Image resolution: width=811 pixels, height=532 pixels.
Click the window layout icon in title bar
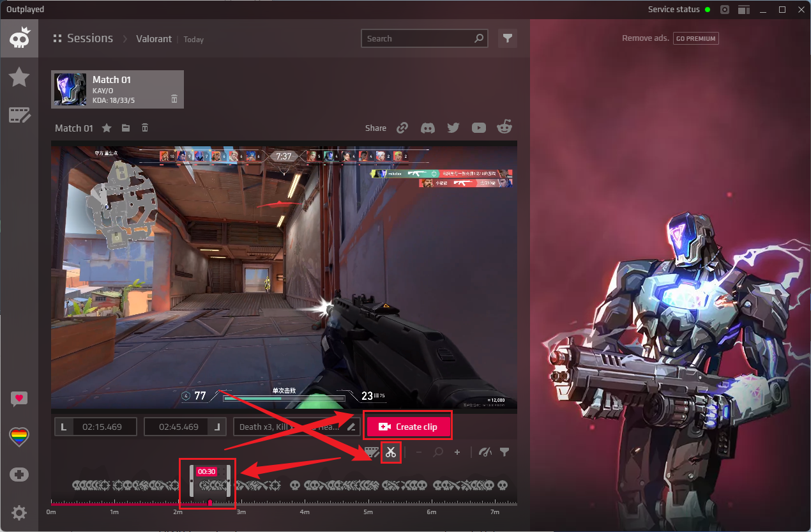pos(743,10)
